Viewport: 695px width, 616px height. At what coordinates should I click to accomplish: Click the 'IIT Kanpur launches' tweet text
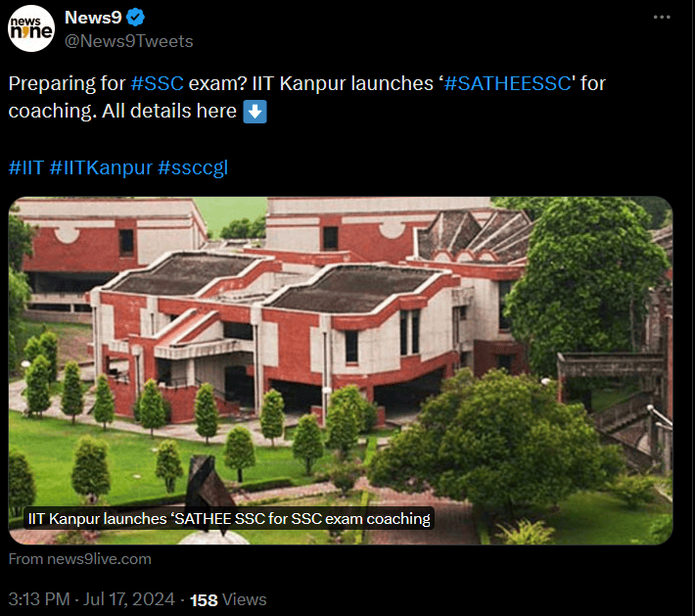(x=343, y=83)
